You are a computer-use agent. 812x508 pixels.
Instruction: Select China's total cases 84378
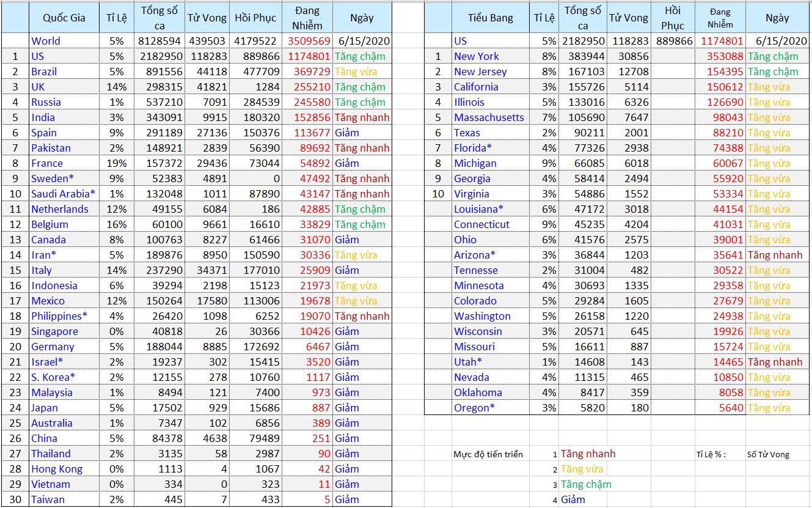pyautogui.click(x=159, y=438)
